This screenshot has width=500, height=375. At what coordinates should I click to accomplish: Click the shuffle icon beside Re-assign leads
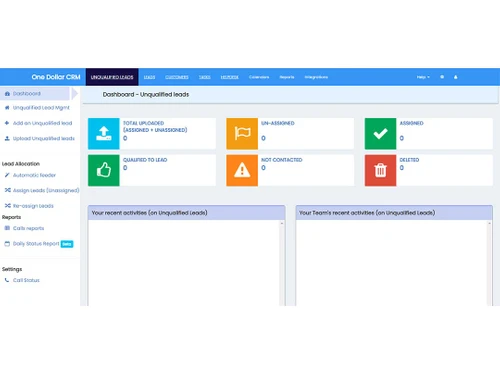point(7,206)
